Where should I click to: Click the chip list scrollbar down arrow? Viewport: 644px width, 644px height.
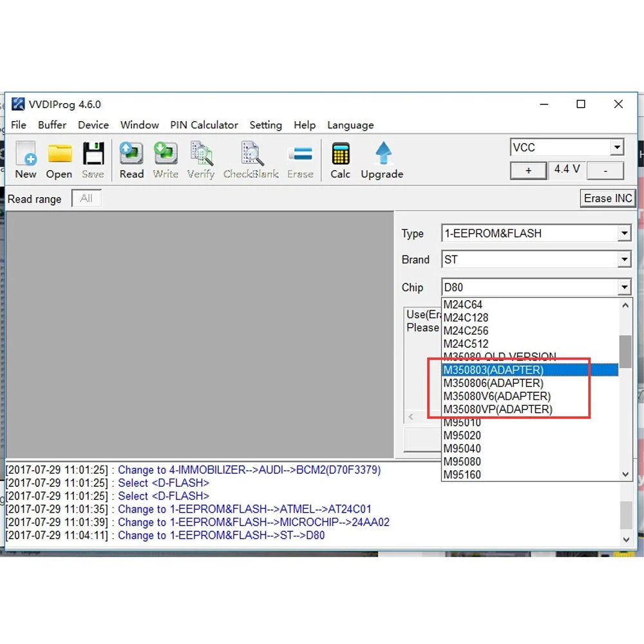tap(625, 474)
